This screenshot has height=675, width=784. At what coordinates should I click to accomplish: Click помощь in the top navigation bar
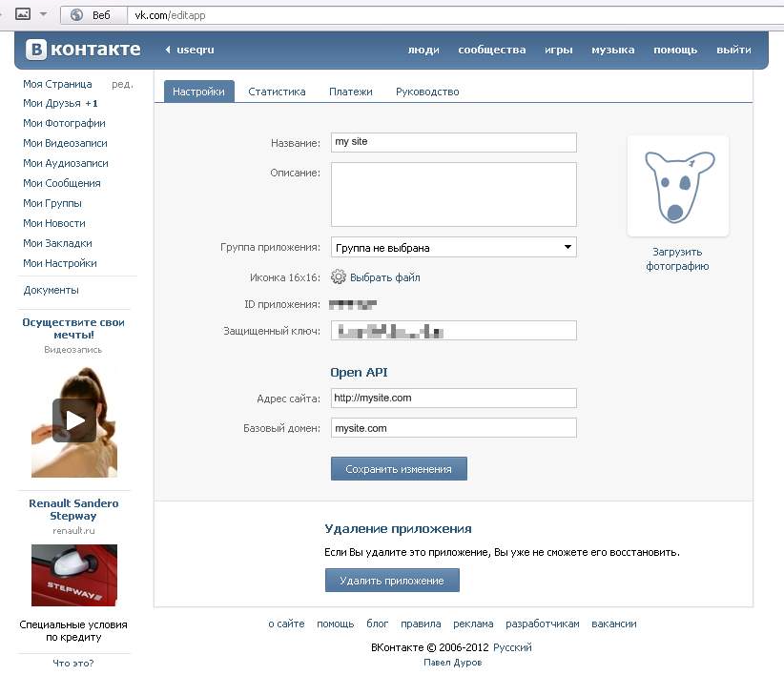click(675, 50)
